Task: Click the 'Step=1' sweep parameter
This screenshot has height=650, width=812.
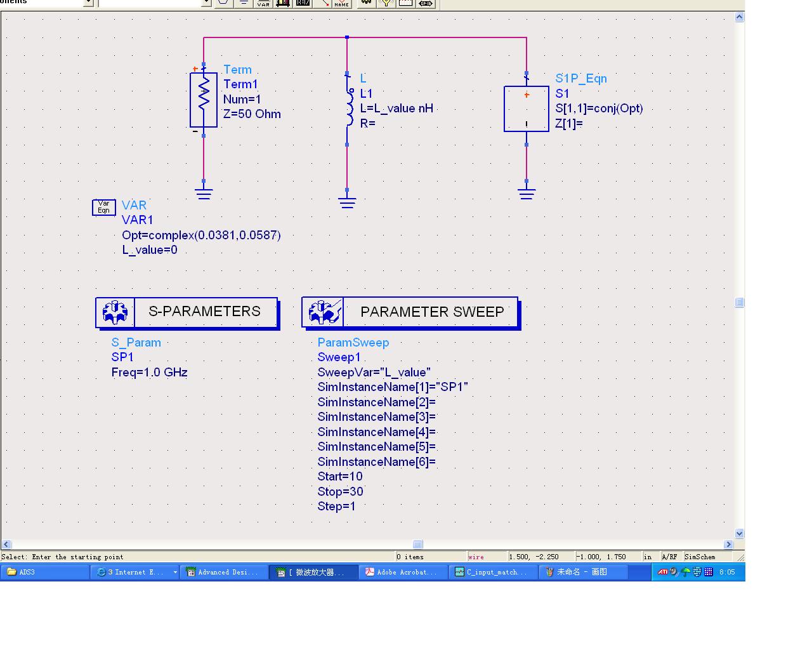Action: [337, 507]
